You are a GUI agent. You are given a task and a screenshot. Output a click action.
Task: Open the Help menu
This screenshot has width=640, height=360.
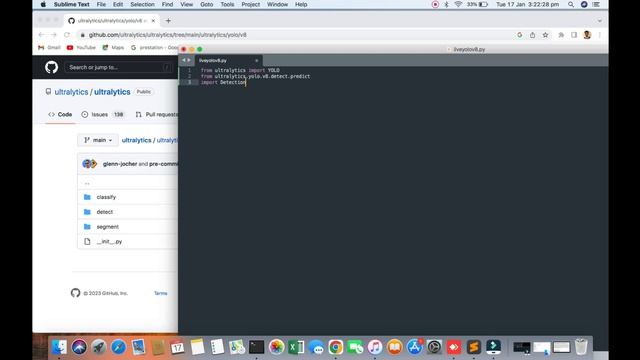click(x=301, y=4)
